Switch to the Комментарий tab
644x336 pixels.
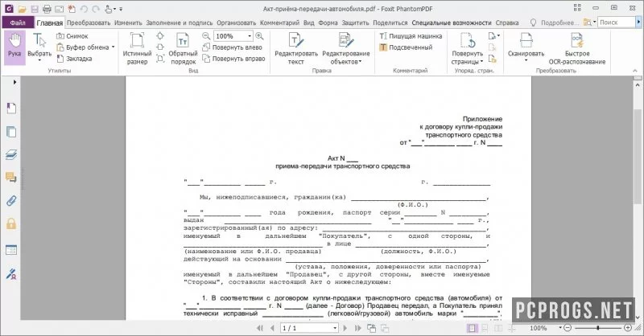279,23
